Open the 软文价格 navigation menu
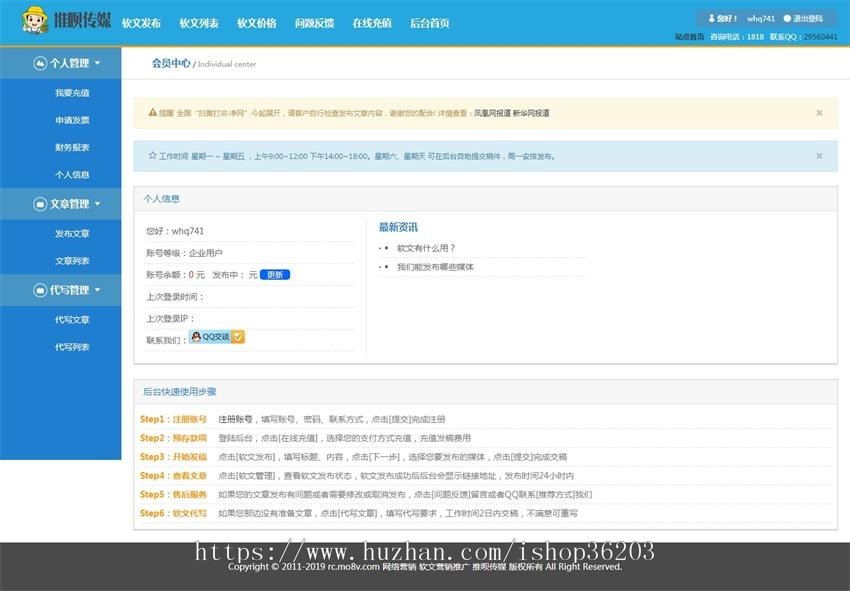 (x=258, y=22)
